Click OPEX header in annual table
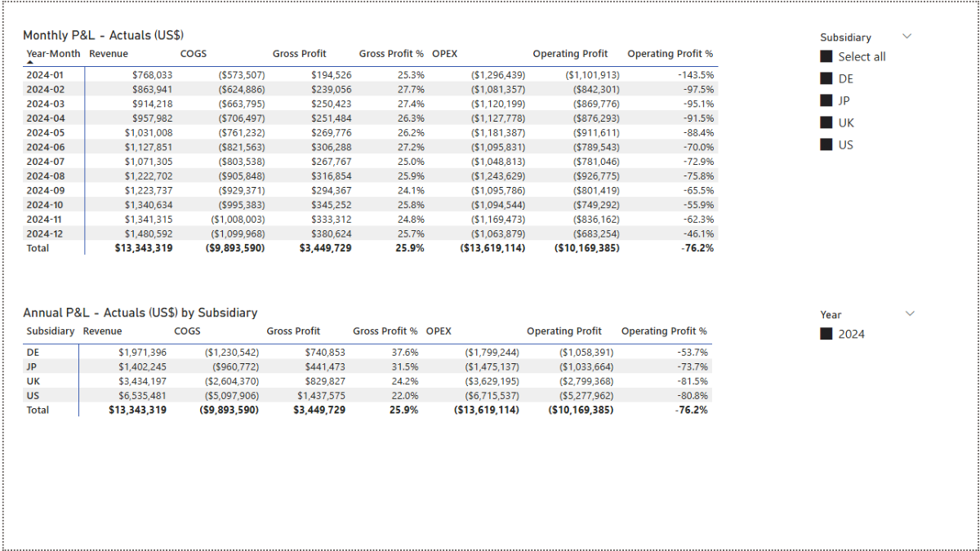 [x=439, y=331]
